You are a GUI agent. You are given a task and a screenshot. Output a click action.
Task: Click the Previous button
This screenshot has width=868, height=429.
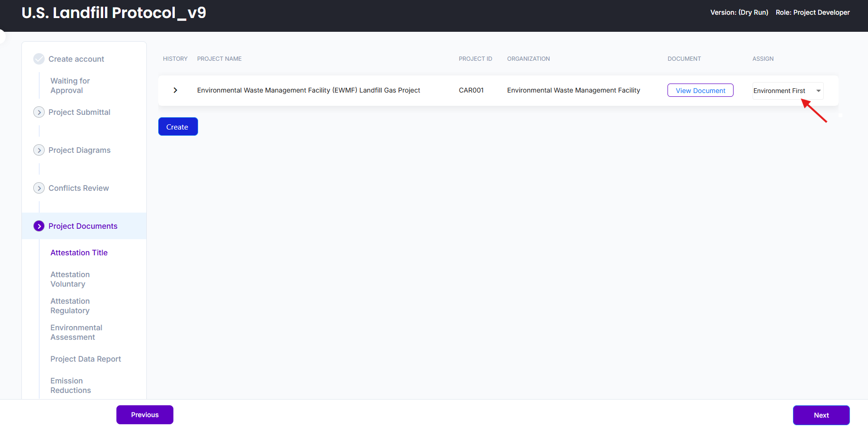(145, 415)
